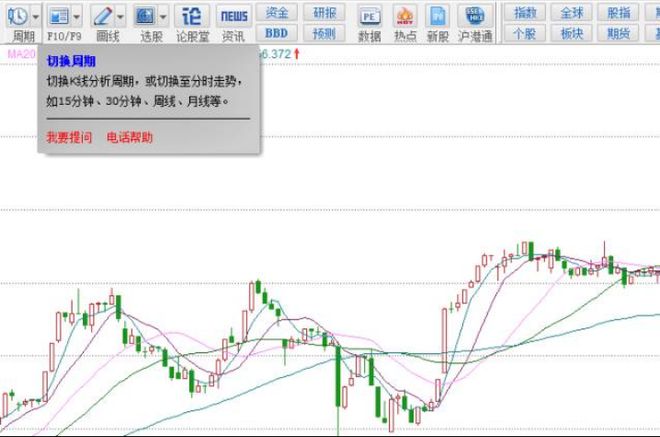Open the F10/F9 company info icon
This screenshot has width=660, height=437.
(59, 16)
